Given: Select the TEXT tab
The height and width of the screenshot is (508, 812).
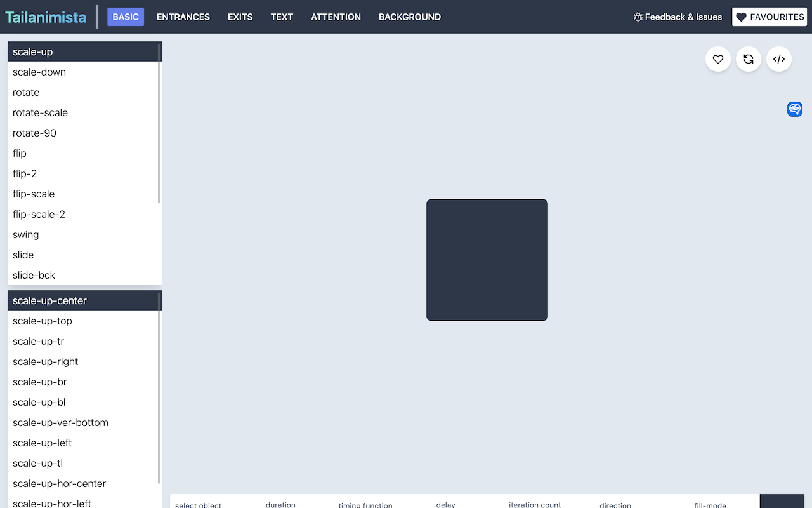Looking at the screenshot, I should coord(282,17).
